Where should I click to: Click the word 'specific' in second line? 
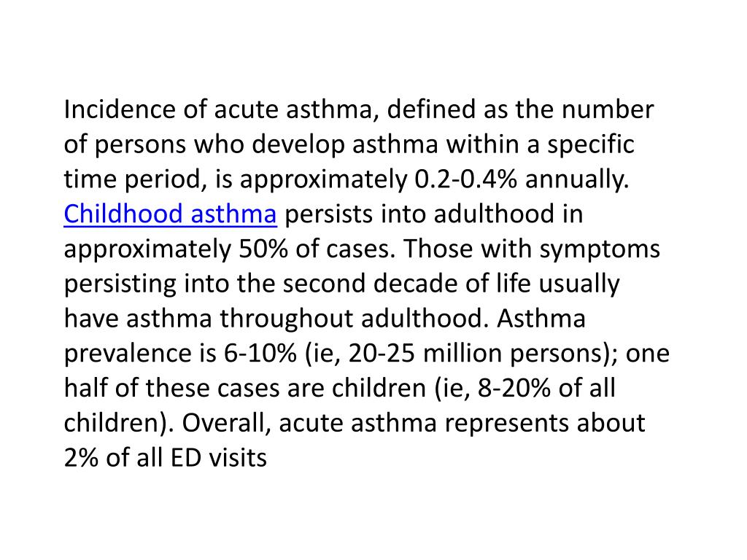tap(591, 144)
